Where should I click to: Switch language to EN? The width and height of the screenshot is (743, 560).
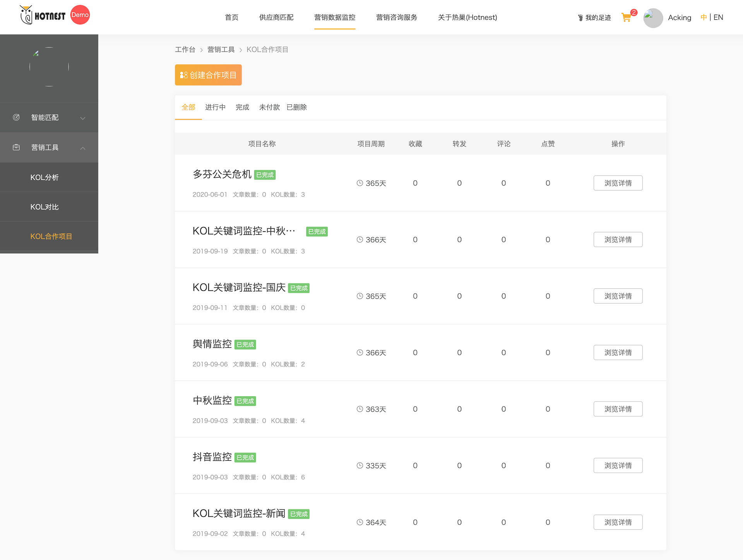tap(718, 17)
